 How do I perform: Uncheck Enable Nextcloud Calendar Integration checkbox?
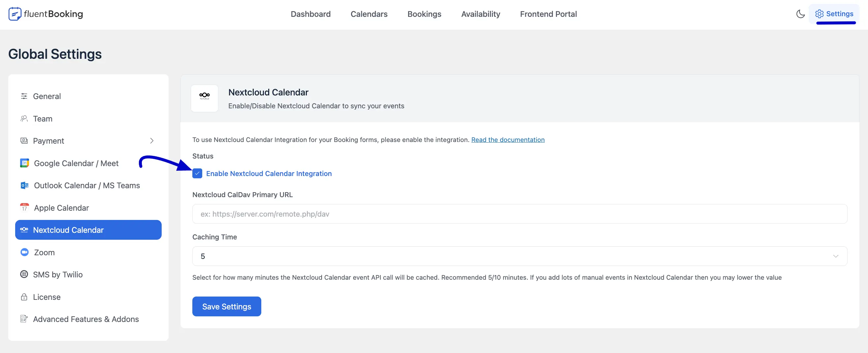coord(197,173)
